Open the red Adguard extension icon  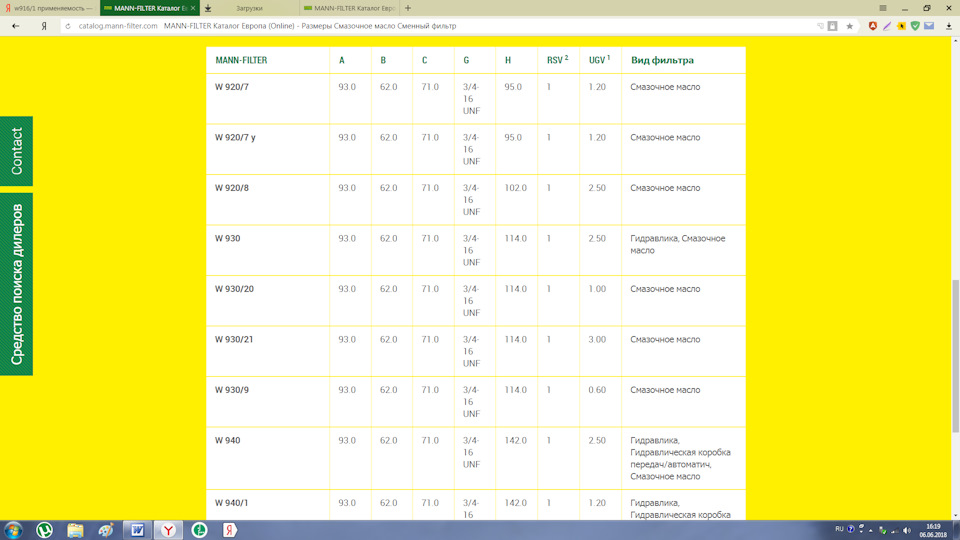[x=873, y=26]
